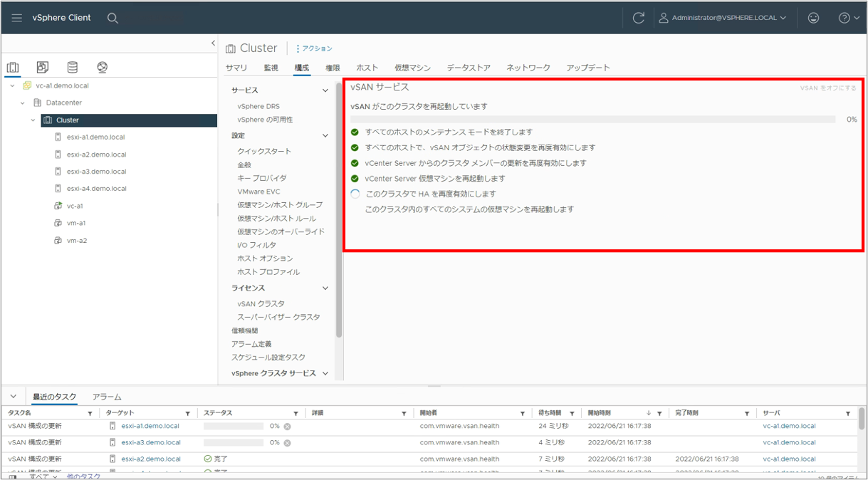Collapse the recent tasks panel chevron
The height and width of the screenshot is (480, 868).
13,397
